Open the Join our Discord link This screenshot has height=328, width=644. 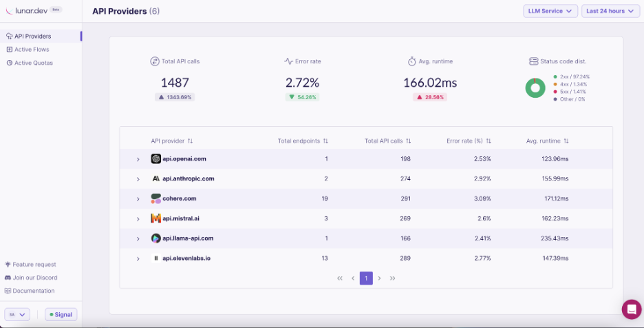click(31, 278)
